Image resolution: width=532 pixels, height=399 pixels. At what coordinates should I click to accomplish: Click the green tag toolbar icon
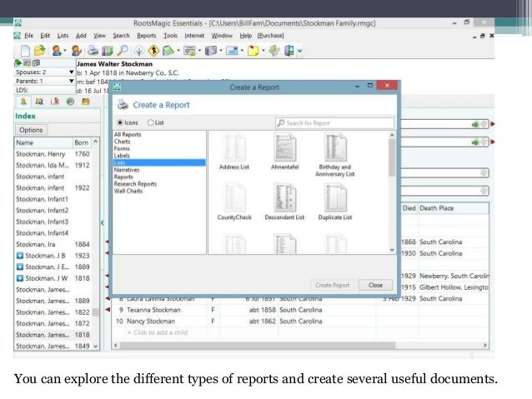(x=168, y=51)
